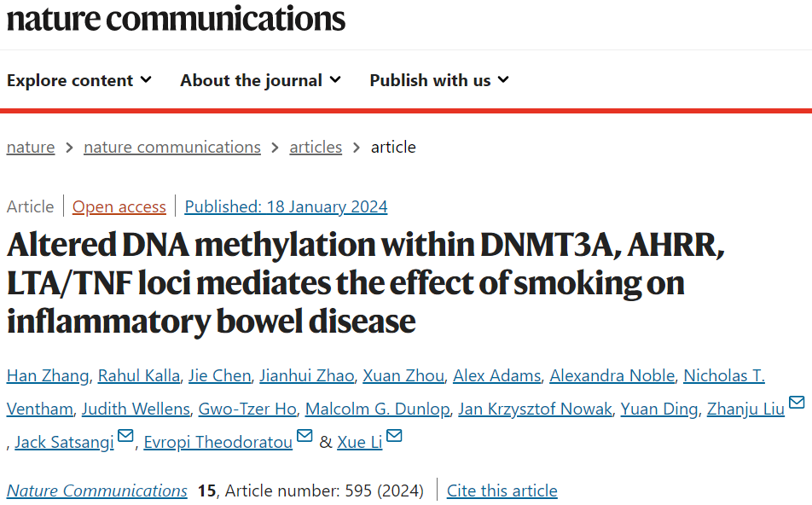
Task: Click email icon after Evropi Theodoratou
Action: click(304, 437)
